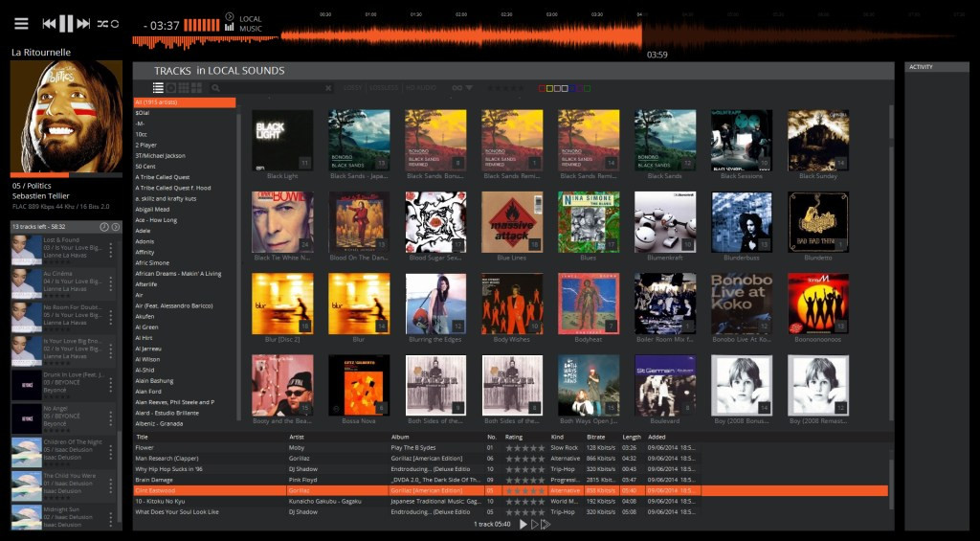Open the queue clock history icon
980x541 pixels.
tap(104, 226)
